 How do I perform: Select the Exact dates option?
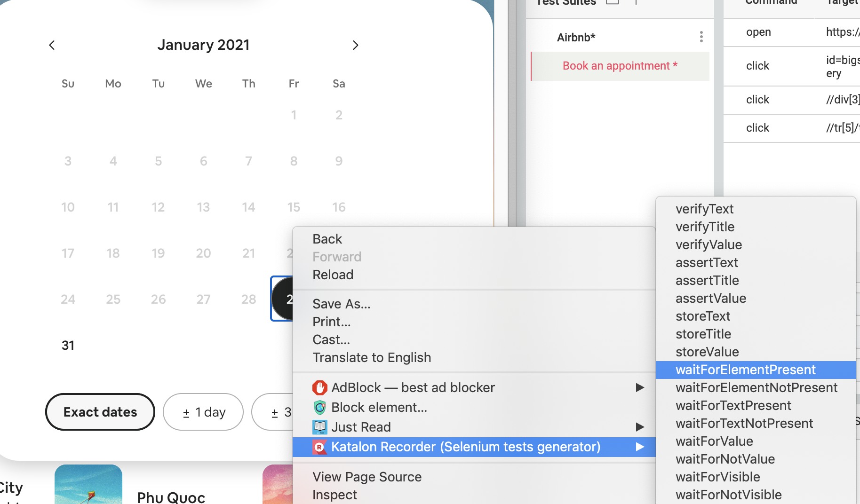100,412
